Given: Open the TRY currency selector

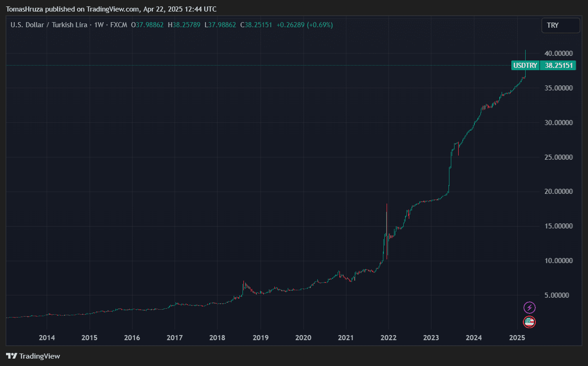Looking at the screenshot, I should tap(560, 25).
